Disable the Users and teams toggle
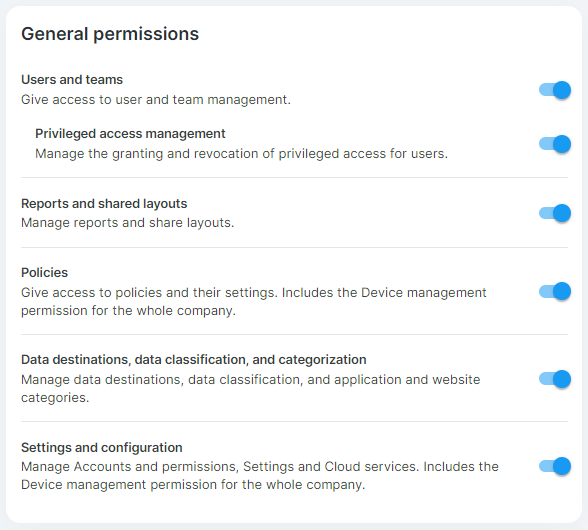This screenshot has width=588, height=530. click(555, 90)
